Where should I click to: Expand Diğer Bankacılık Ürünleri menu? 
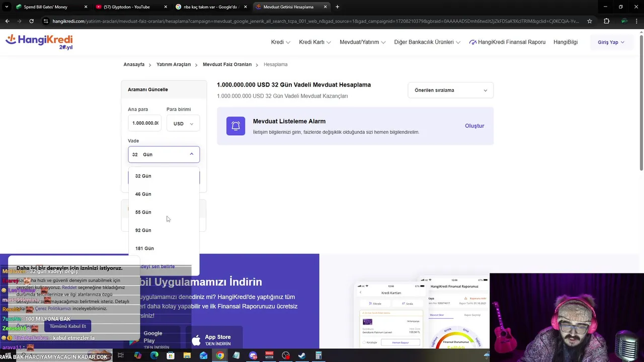tap(427, 42)
